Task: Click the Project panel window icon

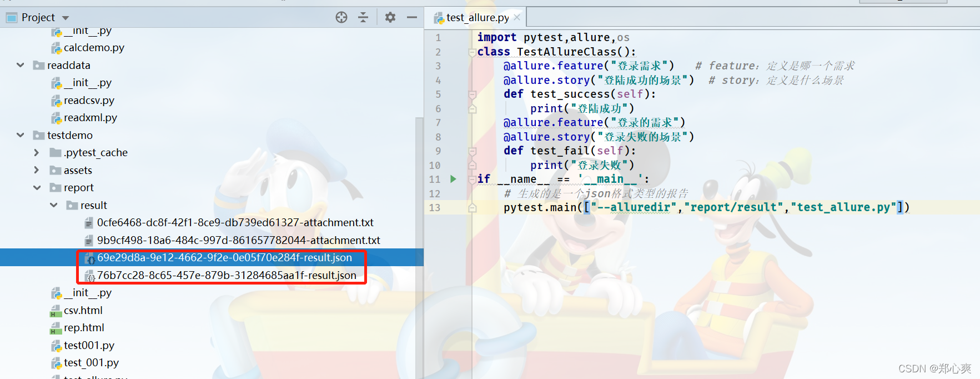Action: [x=12, y=18]
